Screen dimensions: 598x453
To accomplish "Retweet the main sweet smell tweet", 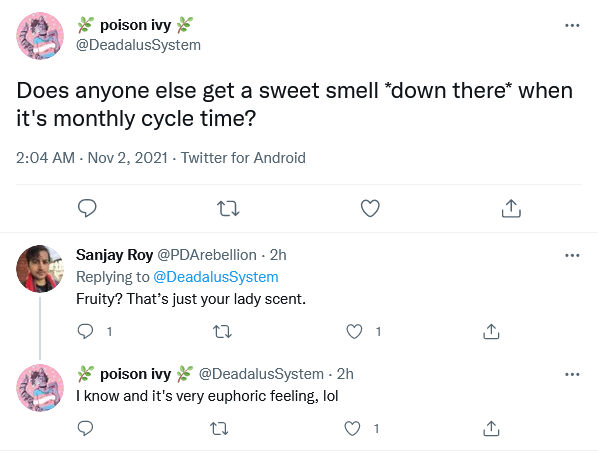I will coord(228,209).
